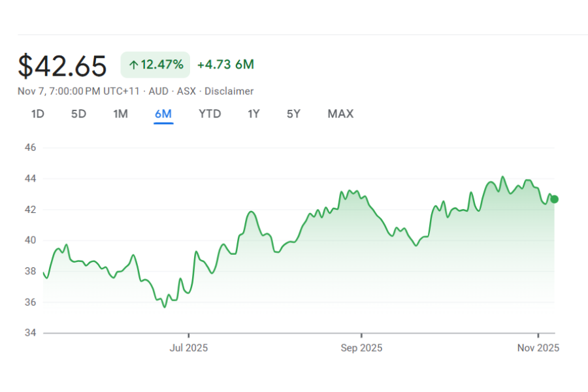Click the active 6M range tab
588x392 pixels.
click(x=163, y=114)
